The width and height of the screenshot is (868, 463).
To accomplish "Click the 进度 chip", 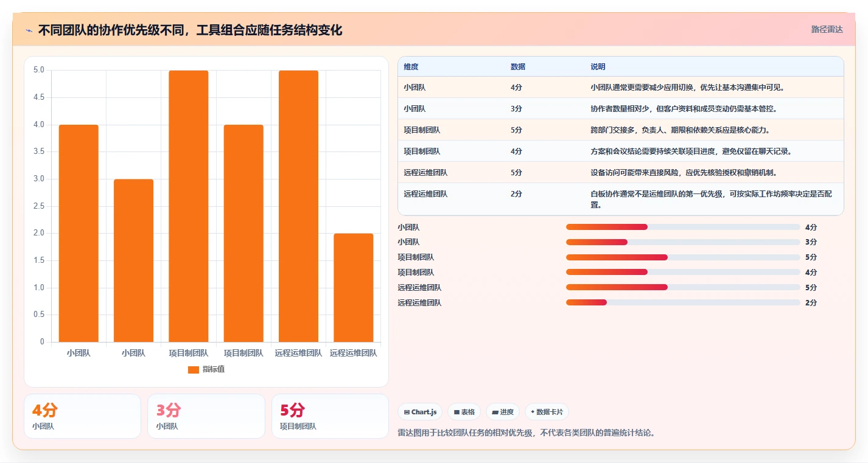I will pyautogui.click(x=503, y=412).
